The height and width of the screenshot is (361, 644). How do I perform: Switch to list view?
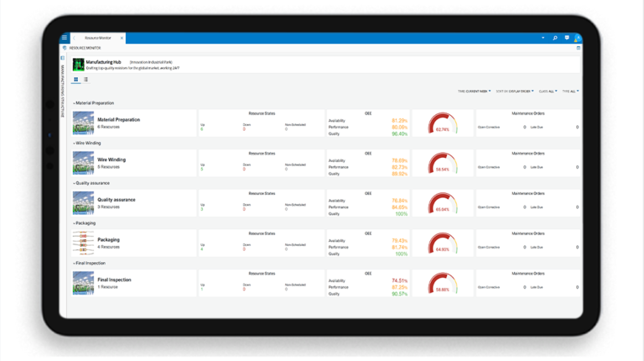pyautogui.click(x=86, y=80)
